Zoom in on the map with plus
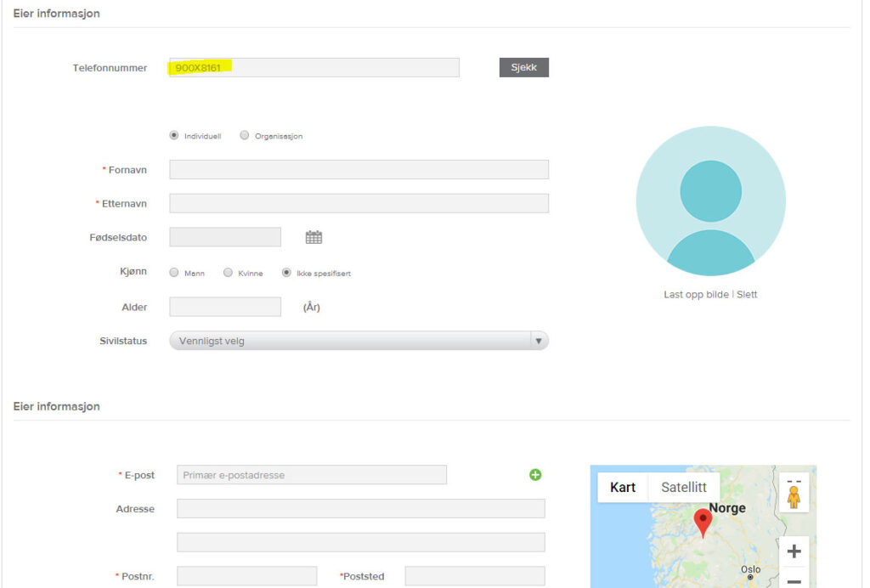The height and width of the screenshot is (588, 870). [x=794, y=551]
